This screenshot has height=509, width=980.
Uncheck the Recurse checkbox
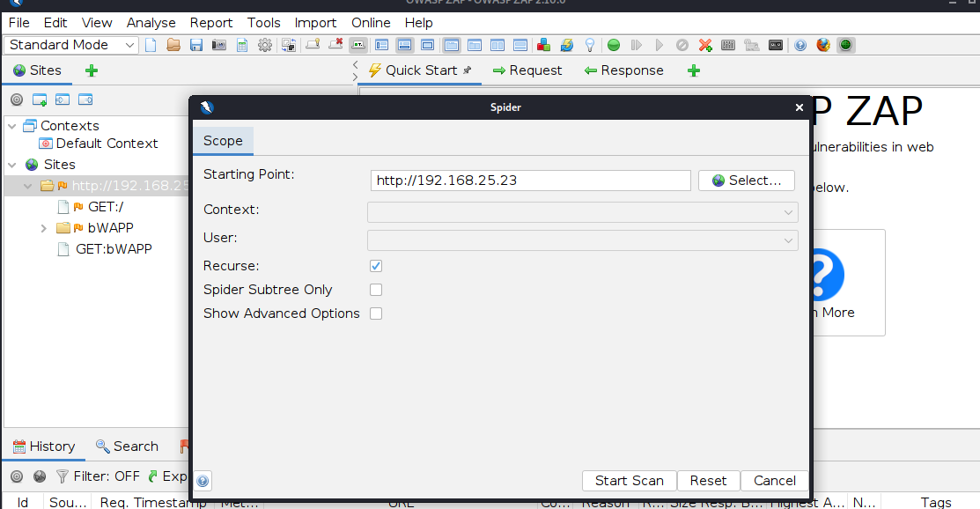(376, 266)
